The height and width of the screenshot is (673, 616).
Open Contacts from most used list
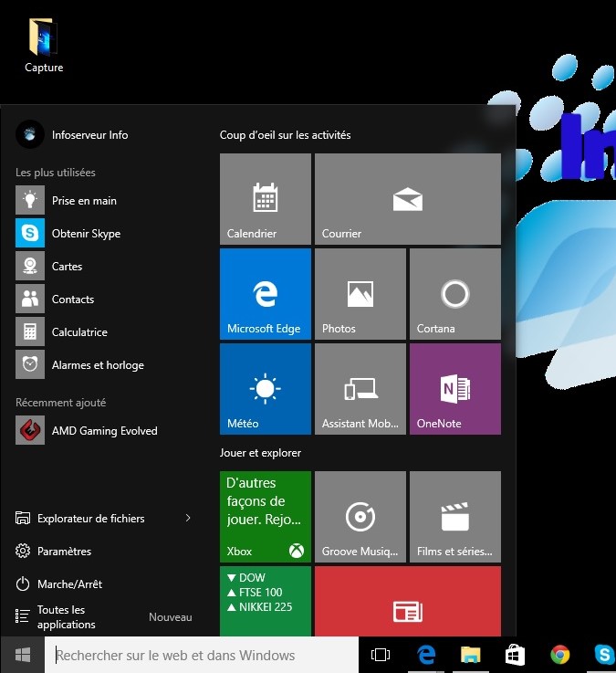[x=103, y=299]
